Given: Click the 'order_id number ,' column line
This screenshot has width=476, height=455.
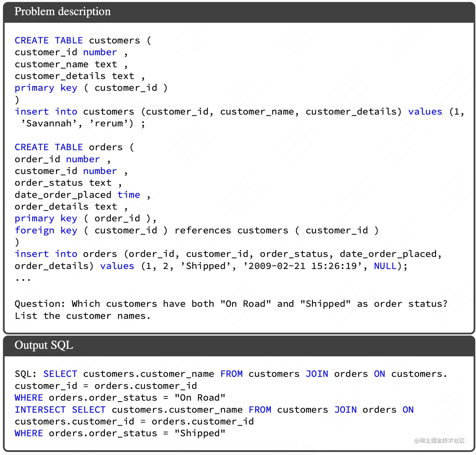Looking at the screenshot, I should click(63, 160).
